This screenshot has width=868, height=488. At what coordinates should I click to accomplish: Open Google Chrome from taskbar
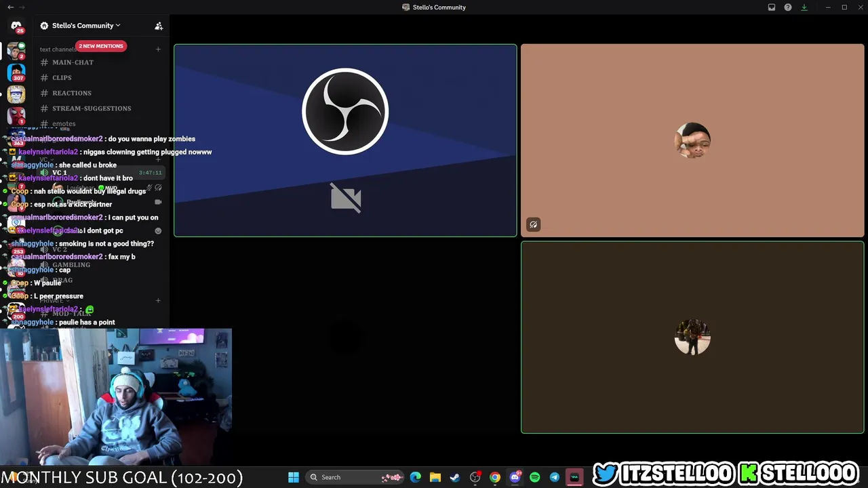[x=495, y=477]
